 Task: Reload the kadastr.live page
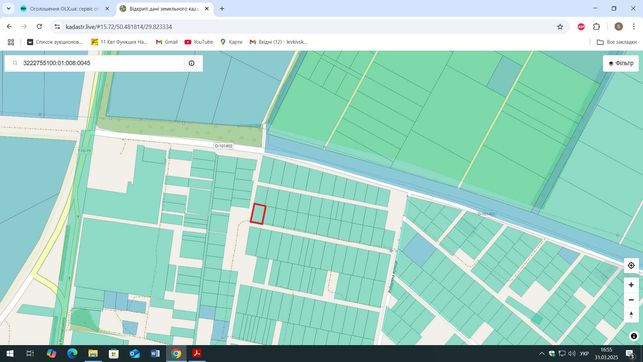(39, 27)
